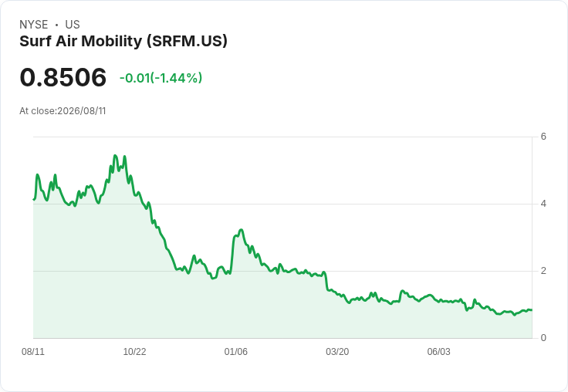Click the 0 y-axis price label
The image size is (568, 392).
(543, 338)
